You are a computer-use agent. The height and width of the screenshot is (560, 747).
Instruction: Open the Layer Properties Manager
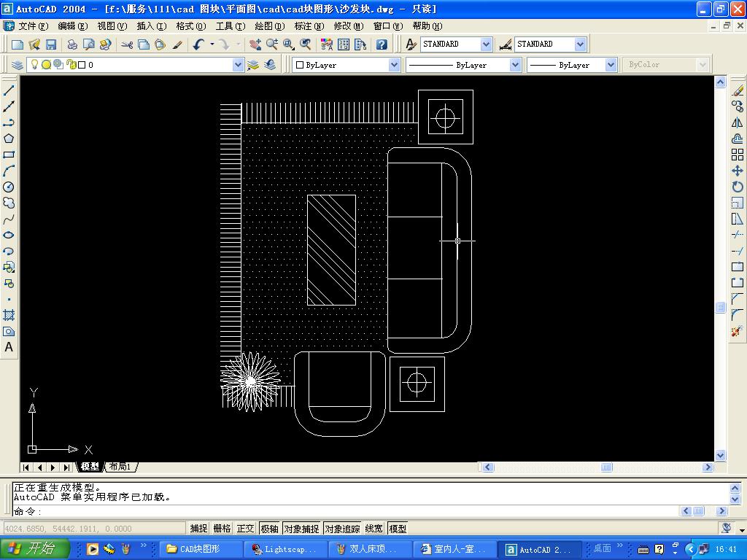click(x=18, y=65)
